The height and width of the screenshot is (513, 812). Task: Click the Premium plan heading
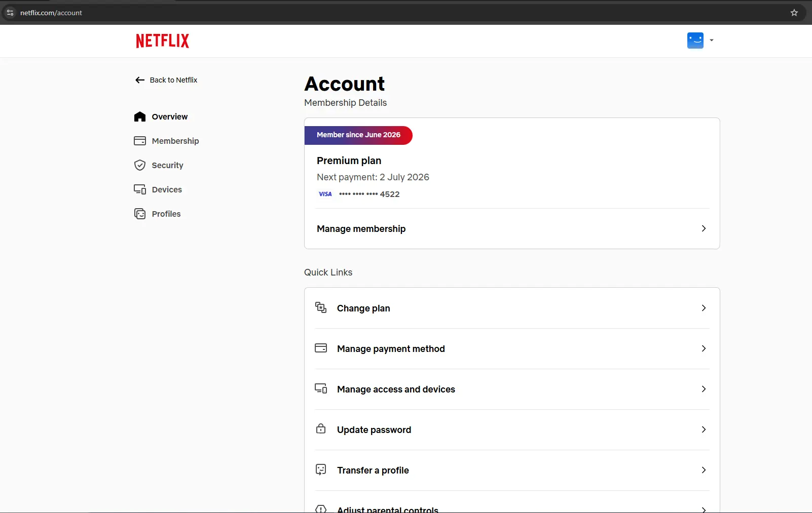tap(349, 161)
